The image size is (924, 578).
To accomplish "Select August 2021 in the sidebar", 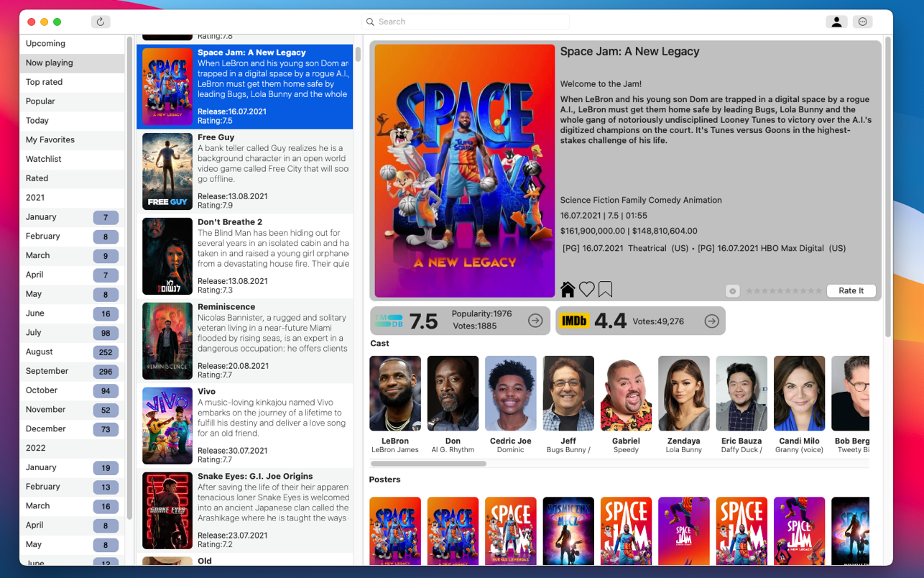I will click(x=72, y=352).
